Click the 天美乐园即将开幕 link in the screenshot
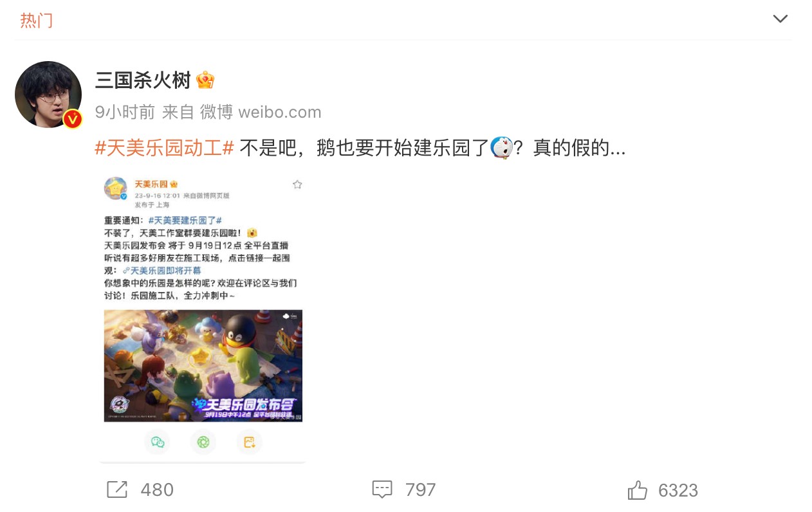This screenshot has width=812, height=512. [x=161, y=271]
